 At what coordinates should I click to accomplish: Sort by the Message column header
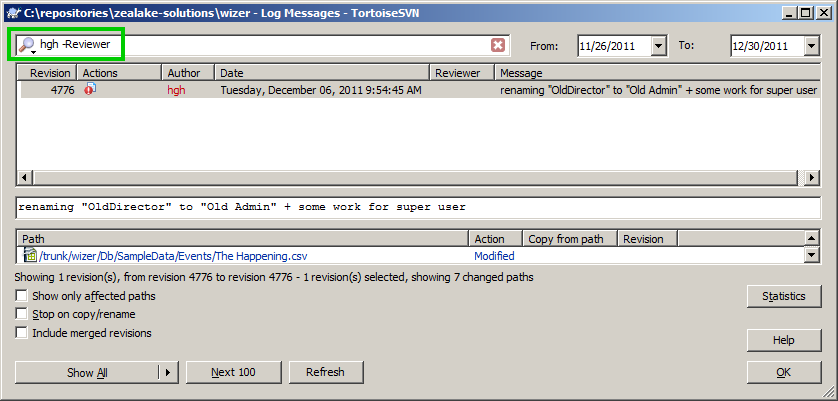(x=657, y=73)
